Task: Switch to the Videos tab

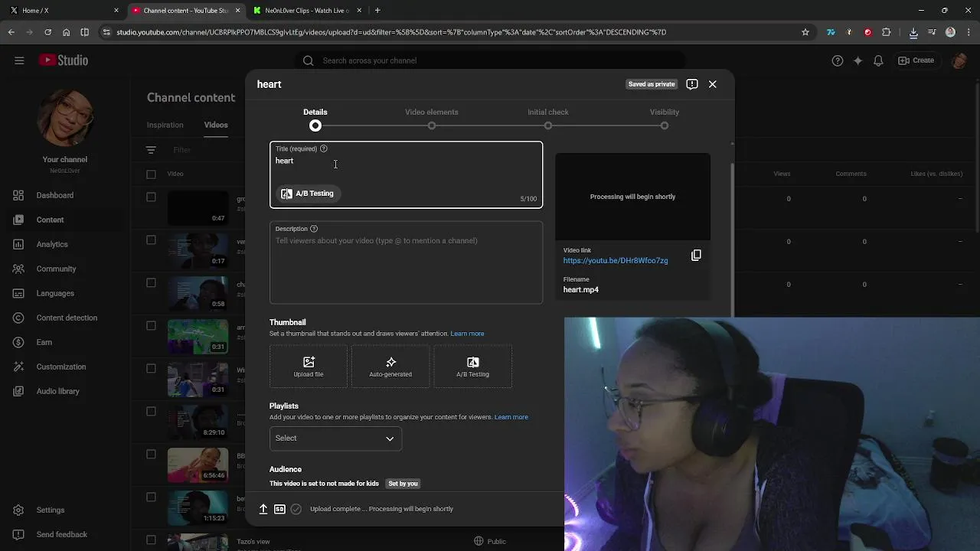Action: pyautogui.click(x=216, y=125)
